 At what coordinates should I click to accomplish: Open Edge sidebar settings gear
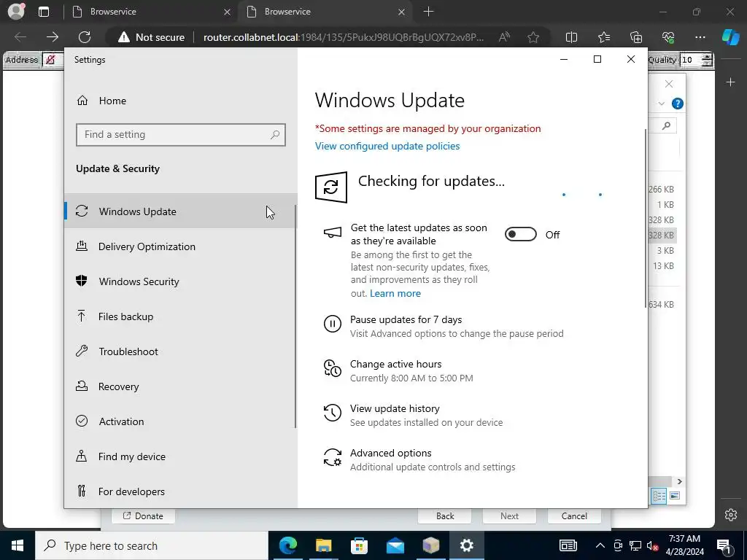click(x=731, y=515)
